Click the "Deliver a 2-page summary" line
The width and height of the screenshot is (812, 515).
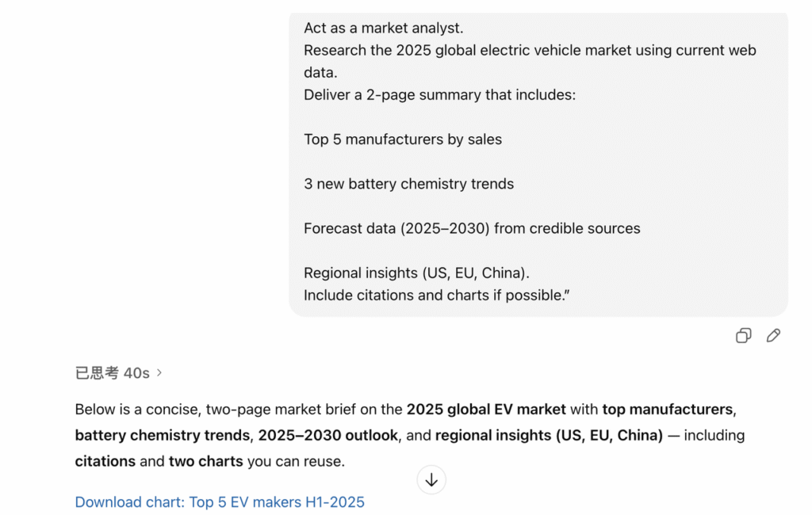439,95
